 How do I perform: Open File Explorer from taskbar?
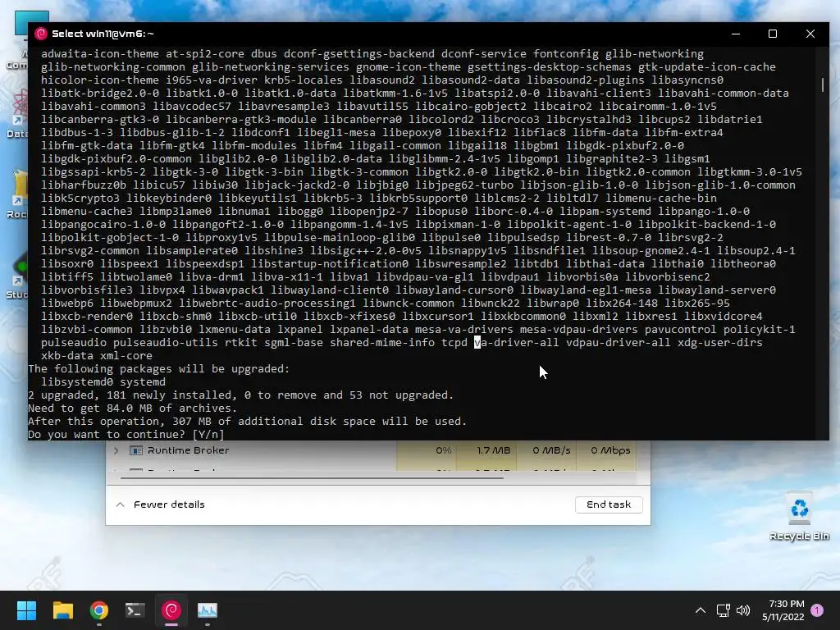pyautogui.click(x=62, y=610)
